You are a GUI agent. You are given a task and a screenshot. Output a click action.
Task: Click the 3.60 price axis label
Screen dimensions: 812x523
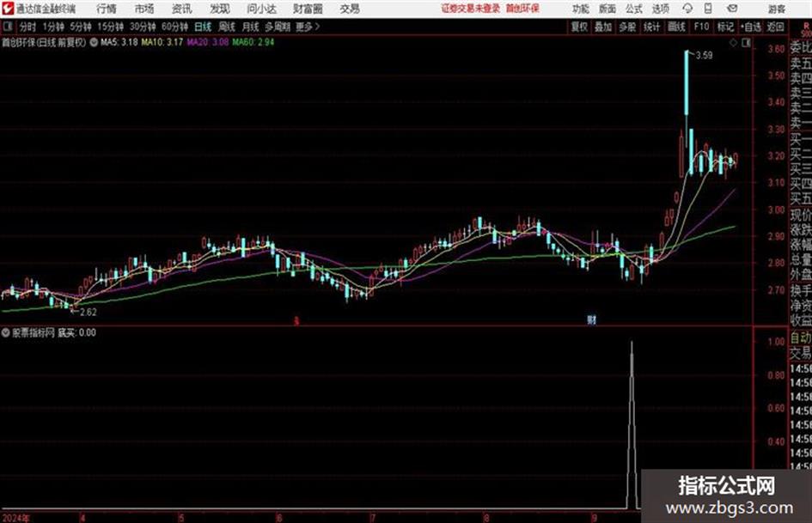(776, 49)
